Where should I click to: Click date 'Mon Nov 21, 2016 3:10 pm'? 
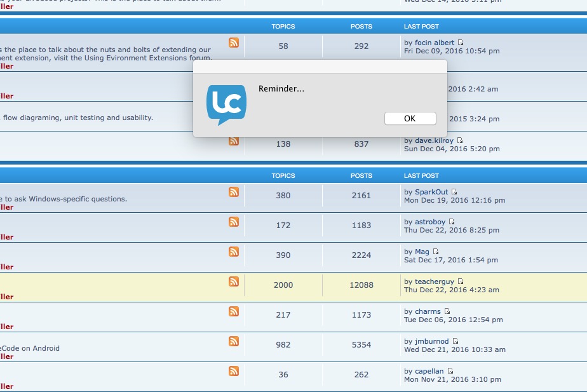(452, 380)
